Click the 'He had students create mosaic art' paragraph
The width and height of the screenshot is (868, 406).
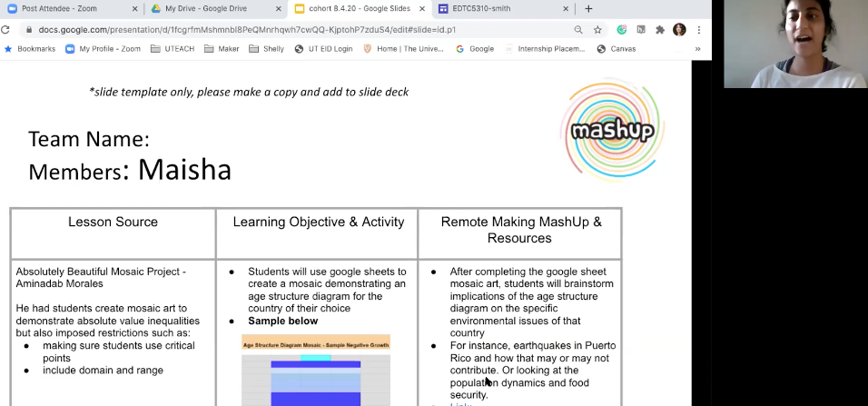tap(107, 321)
